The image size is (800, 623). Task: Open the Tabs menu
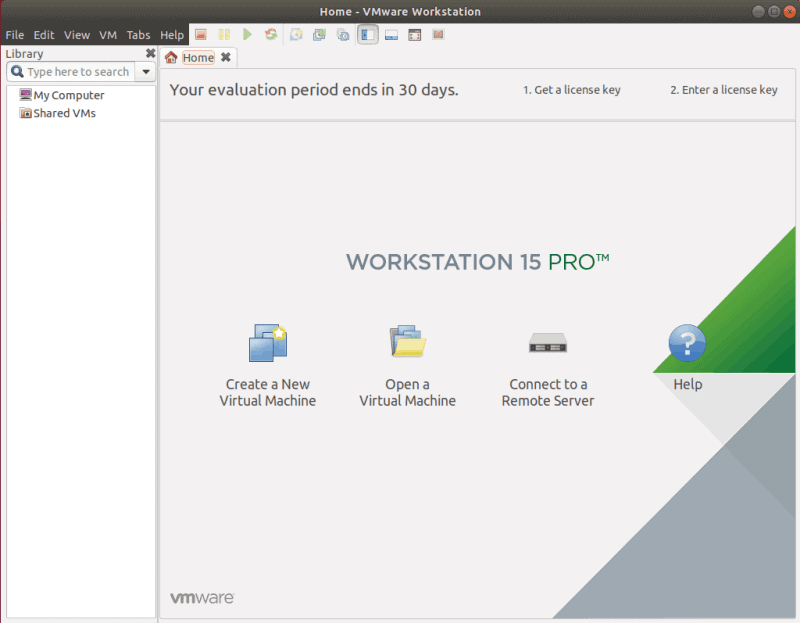pos(138,35)
